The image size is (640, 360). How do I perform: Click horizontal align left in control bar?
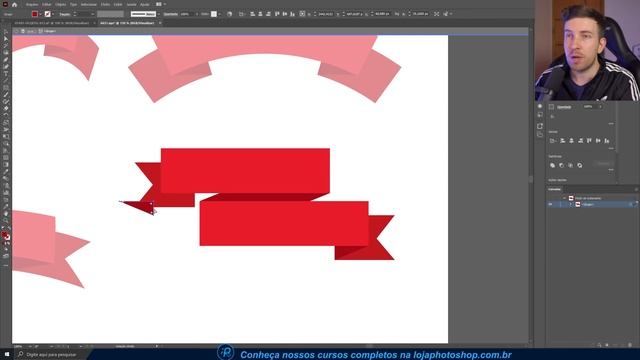click(253, 14)
